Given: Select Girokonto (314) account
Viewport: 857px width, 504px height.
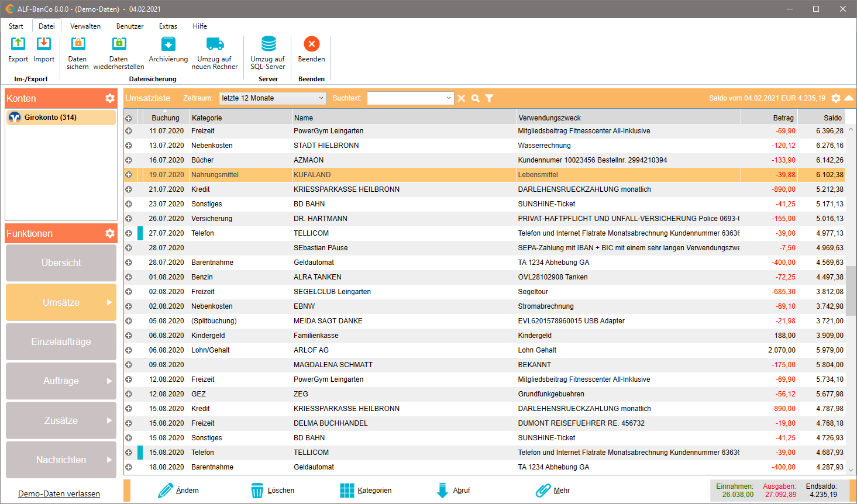Looking at the screenshot, I should 61,118.
